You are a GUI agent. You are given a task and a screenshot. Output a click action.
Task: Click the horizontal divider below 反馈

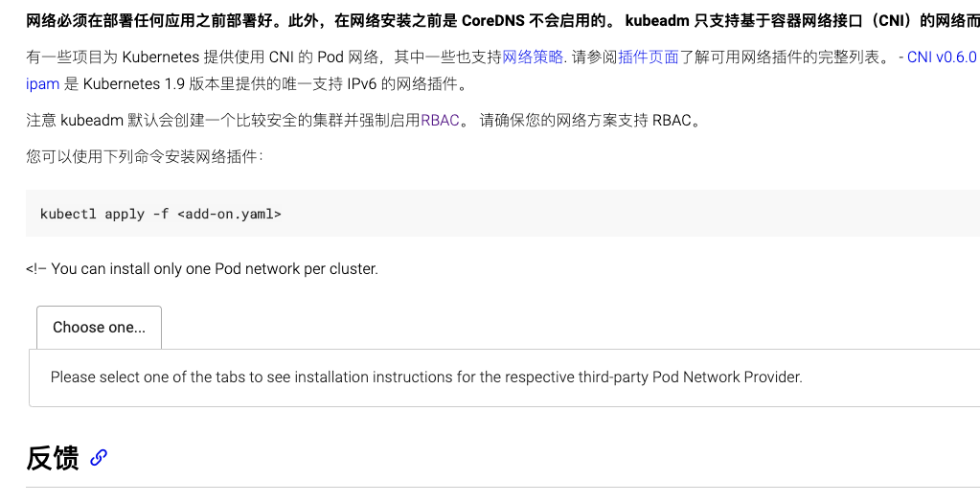click(x=503, y=488)
